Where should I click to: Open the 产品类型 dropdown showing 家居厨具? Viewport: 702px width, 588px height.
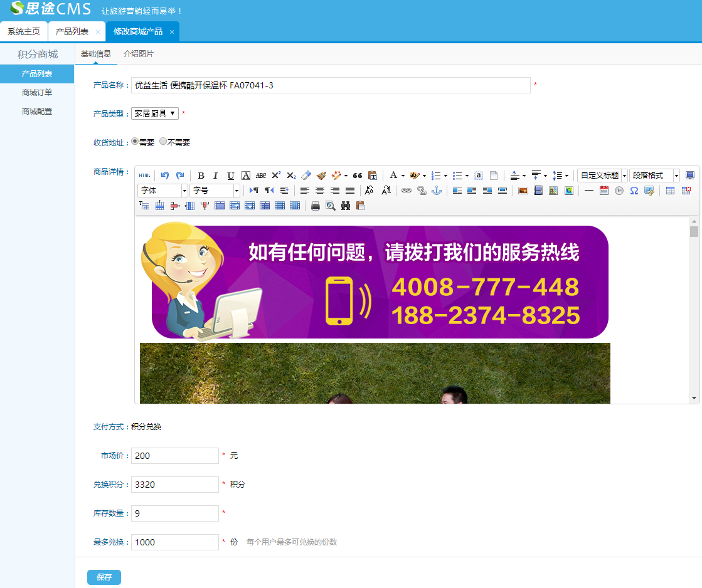click(x=155, y=113)
